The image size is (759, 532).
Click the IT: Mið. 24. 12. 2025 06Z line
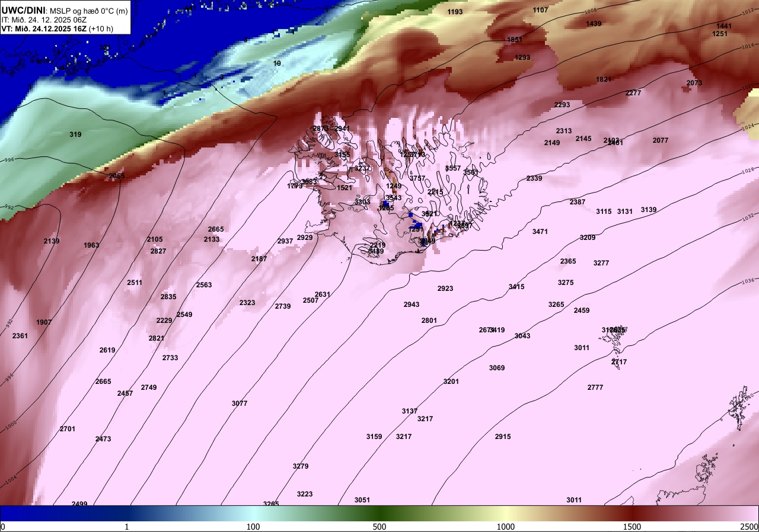point(44,20)
